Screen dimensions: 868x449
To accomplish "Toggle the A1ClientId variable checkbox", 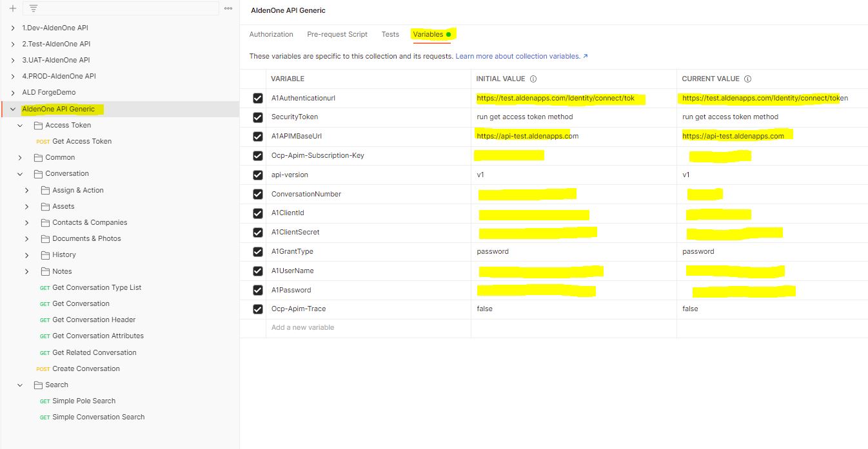I will tap(258, 213).
